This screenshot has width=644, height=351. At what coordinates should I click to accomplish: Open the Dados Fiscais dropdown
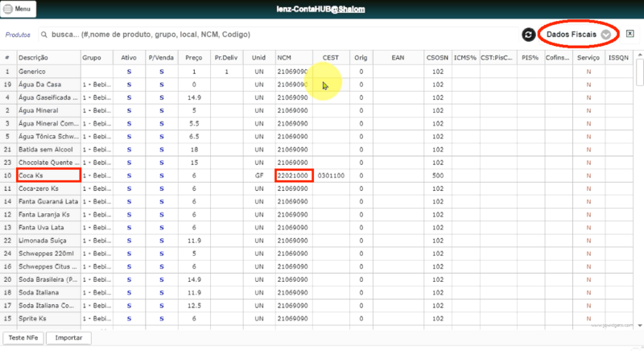[x=578, y=35]
